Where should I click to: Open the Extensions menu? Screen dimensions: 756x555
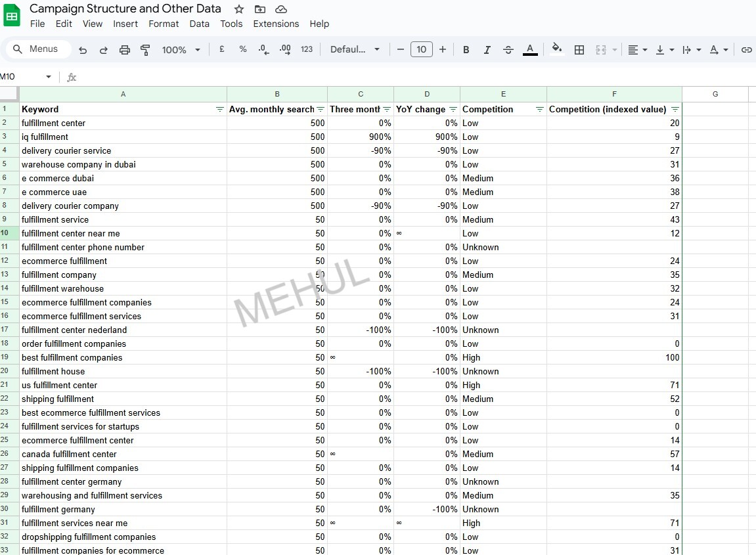click(x=275, y=24)
